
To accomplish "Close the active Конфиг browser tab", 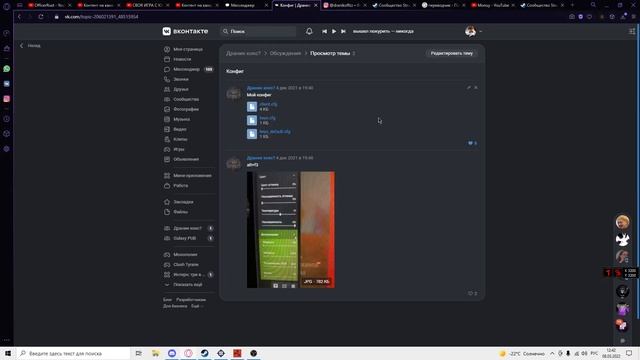I will coord(316,5).
